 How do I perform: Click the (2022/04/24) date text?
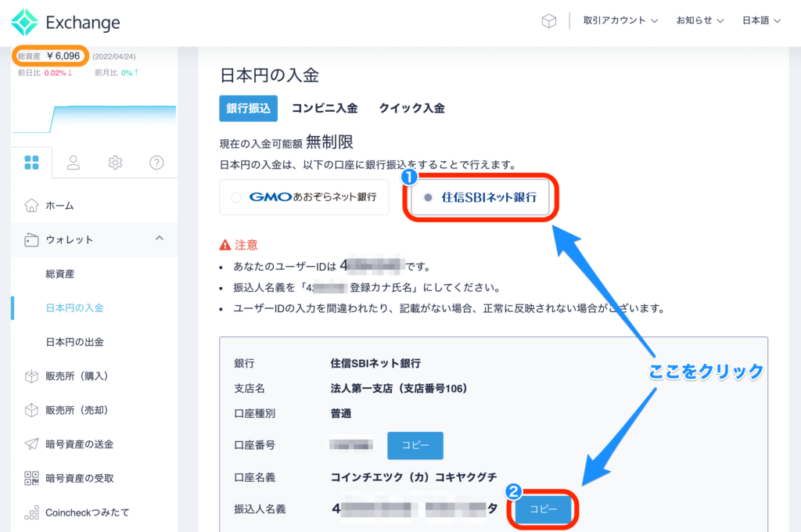pyautogui.click(x=114, y=57)
